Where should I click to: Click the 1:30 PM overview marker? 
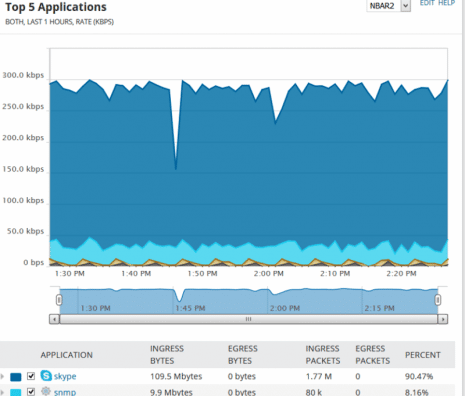95,308
